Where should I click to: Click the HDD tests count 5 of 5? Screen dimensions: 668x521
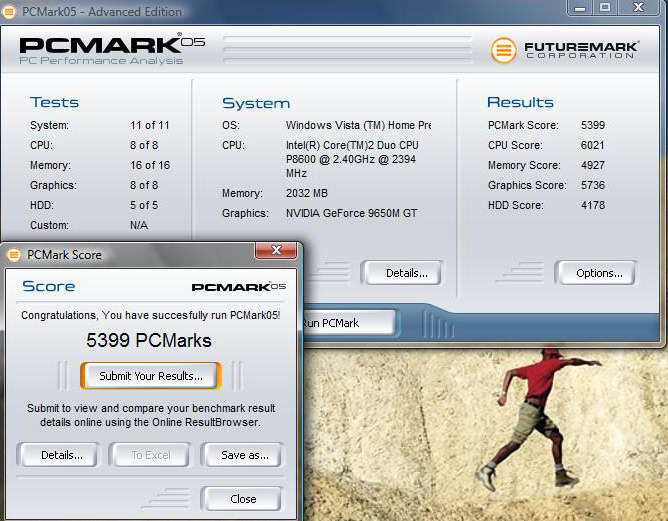(144, 205)
